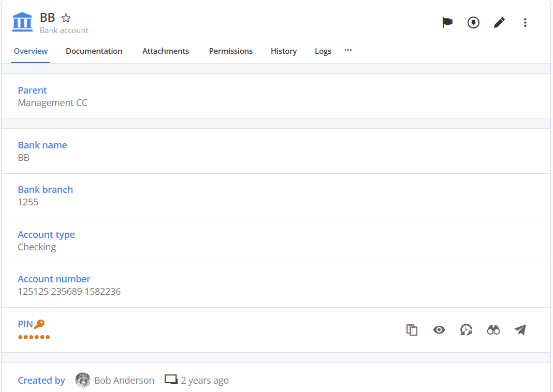The width and height of the screenshot is (553, 392).
Task: Open the Management CC parent link
Action: (x=53, y=103)
